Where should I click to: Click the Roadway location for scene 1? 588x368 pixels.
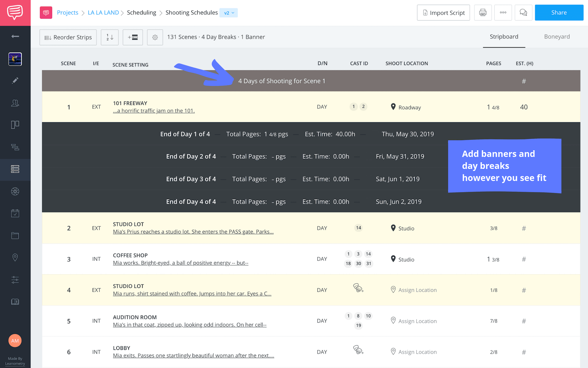(x=406, y=107)
